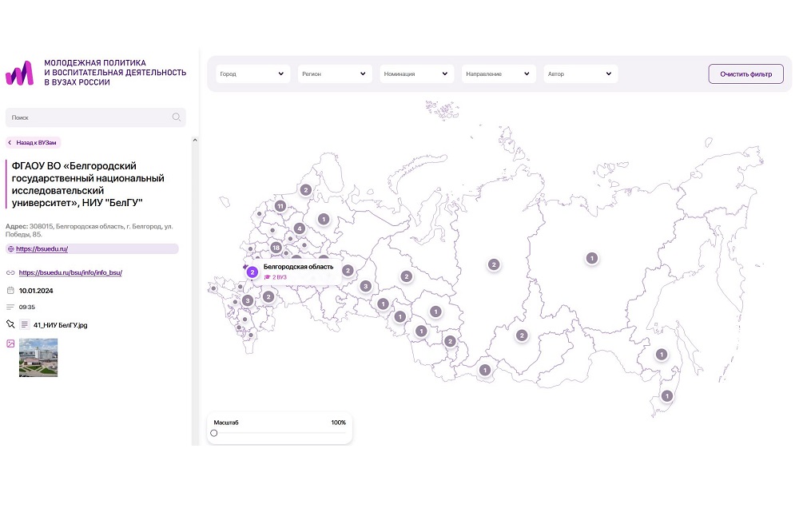Viewport: 799px width, 532px height.
Task: Click the map cluster marker showing 18
Action: pos(276,248)
